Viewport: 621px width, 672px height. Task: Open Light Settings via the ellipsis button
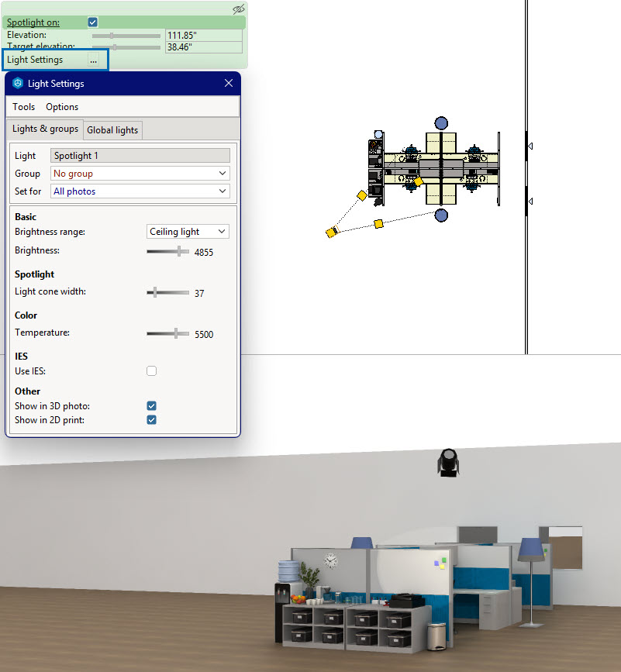coord(93,60)
